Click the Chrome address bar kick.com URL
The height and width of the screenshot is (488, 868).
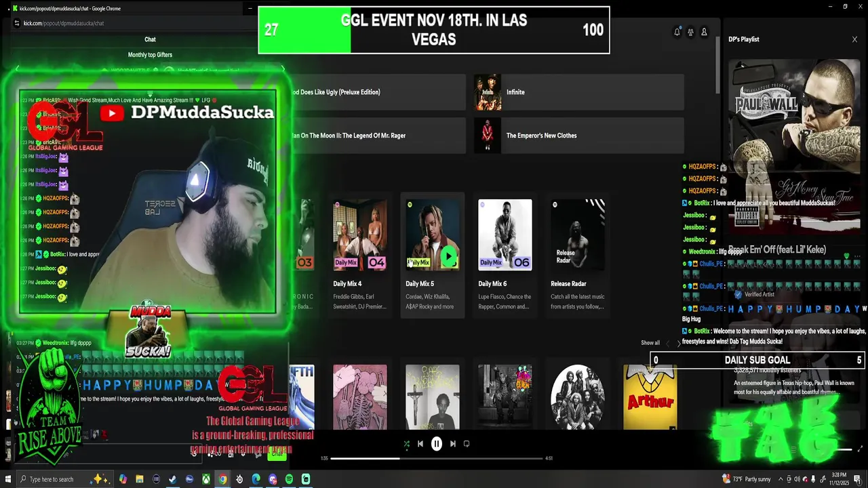(64, 23)
